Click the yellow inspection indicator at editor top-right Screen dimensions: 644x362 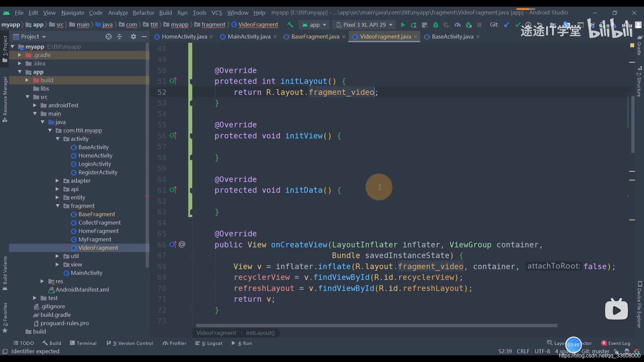[x=632, y=45]
